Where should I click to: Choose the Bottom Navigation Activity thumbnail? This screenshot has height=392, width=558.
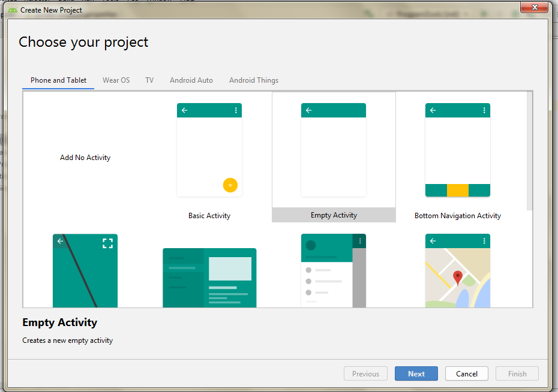458,150
